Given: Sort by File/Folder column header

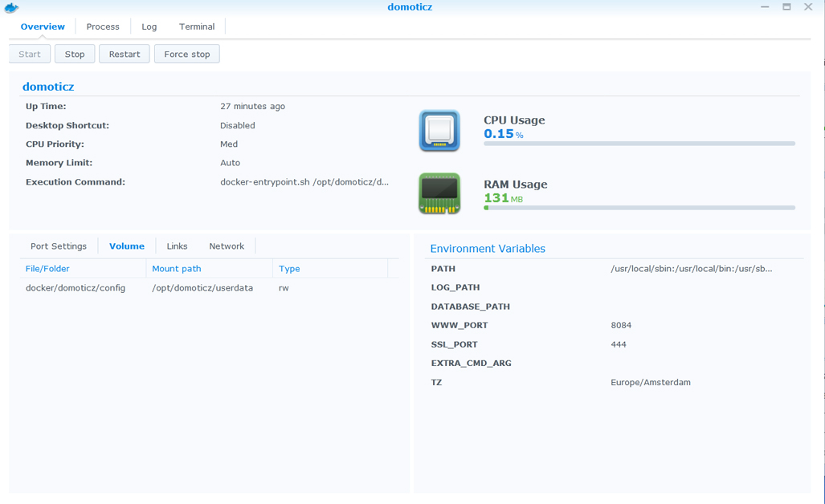Looking at the screenshot, I should point(83,269).
